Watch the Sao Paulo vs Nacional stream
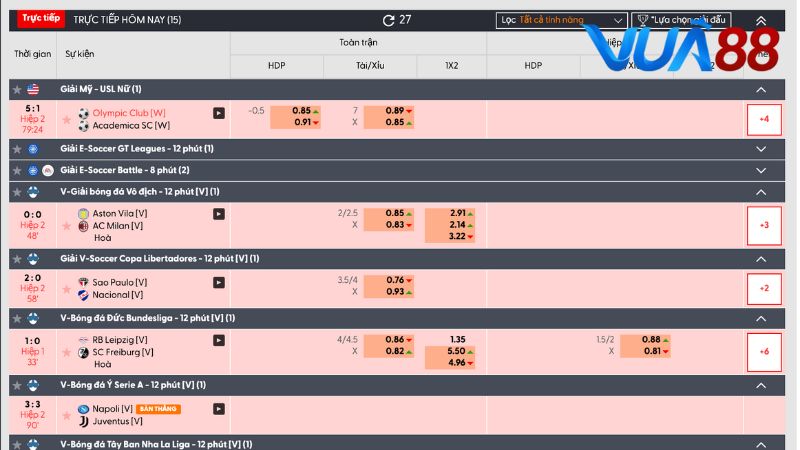 click(x=219, y=283)
